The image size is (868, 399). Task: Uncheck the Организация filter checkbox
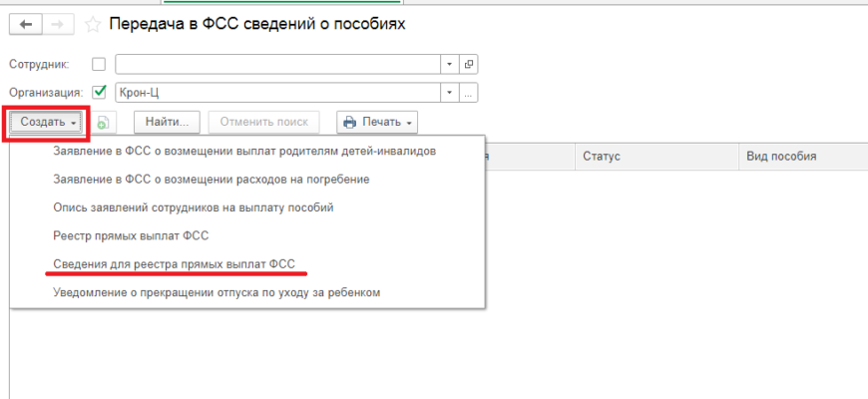[x=99, y=92]
